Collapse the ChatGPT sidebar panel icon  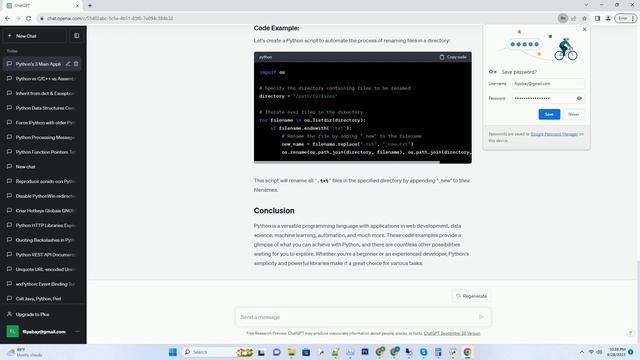pyautogui.click(x=77, y=36)
